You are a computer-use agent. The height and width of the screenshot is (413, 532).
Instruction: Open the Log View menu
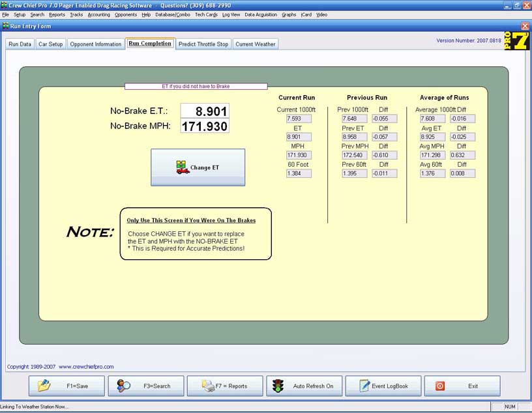click(231, 14)
